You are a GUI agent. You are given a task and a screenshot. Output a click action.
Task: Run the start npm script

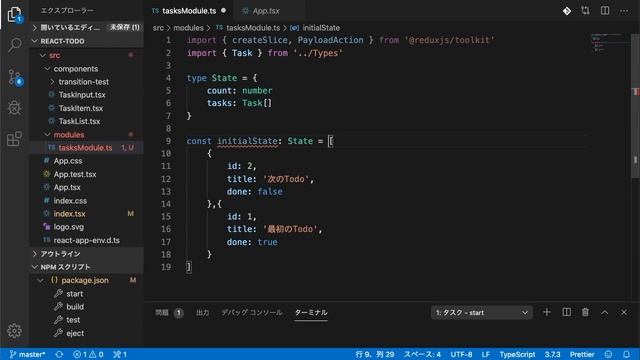[x=74, y=294]
